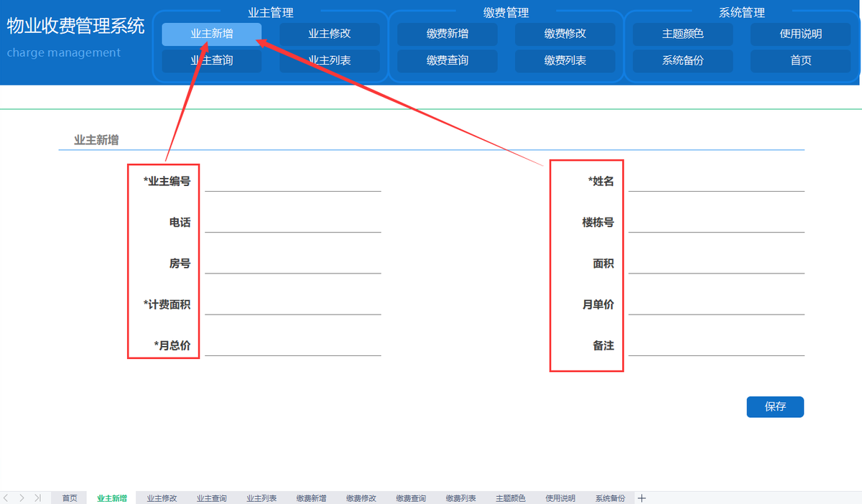This screenshot has width=862, height=504.
Task: Open 缴费新增 under payment management
Action: tap(447, 34)
